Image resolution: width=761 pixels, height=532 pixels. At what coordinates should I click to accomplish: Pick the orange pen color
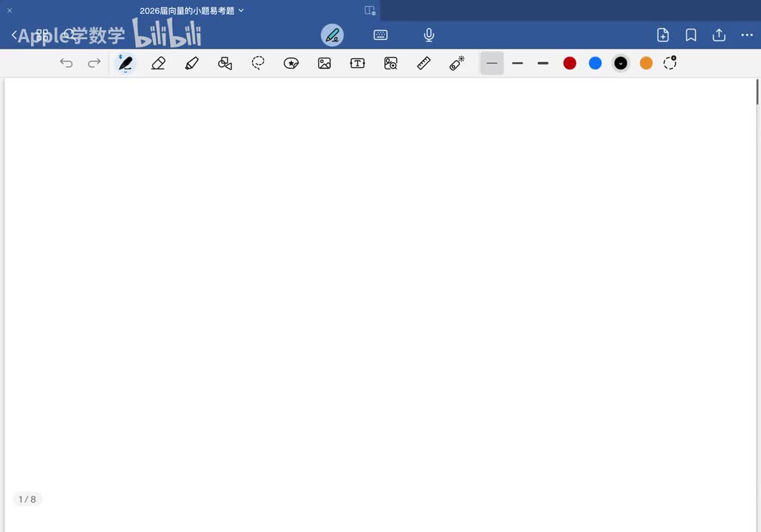(x=646, y=63)
